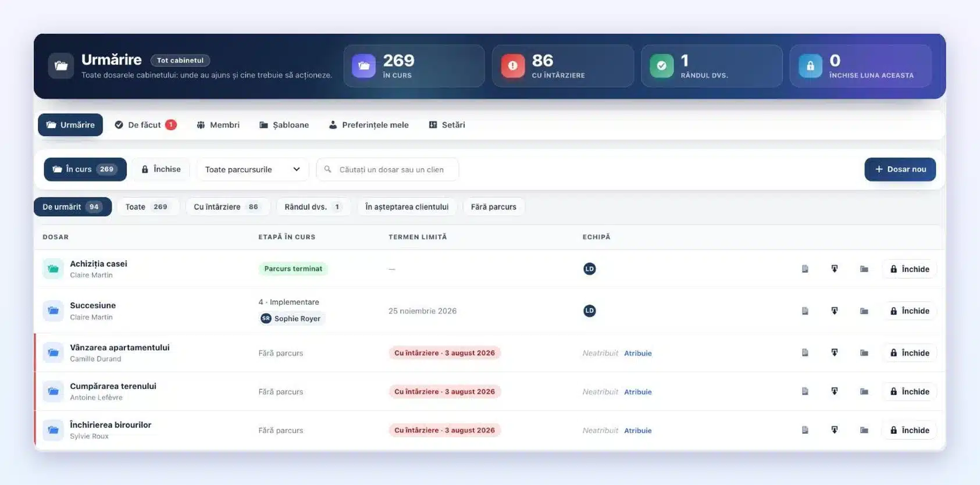Click the download-arrow icon in Închirierea birourilor row

click(835, 430)
